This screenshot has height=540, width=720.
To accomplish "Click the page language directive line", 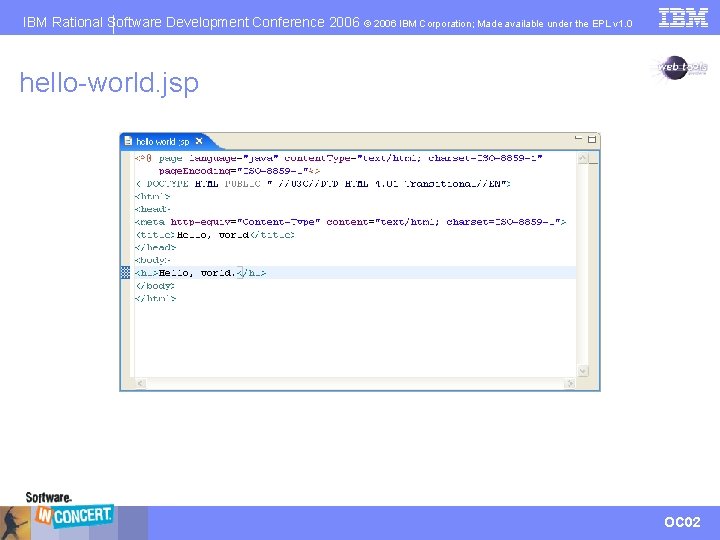I will 338,158.
